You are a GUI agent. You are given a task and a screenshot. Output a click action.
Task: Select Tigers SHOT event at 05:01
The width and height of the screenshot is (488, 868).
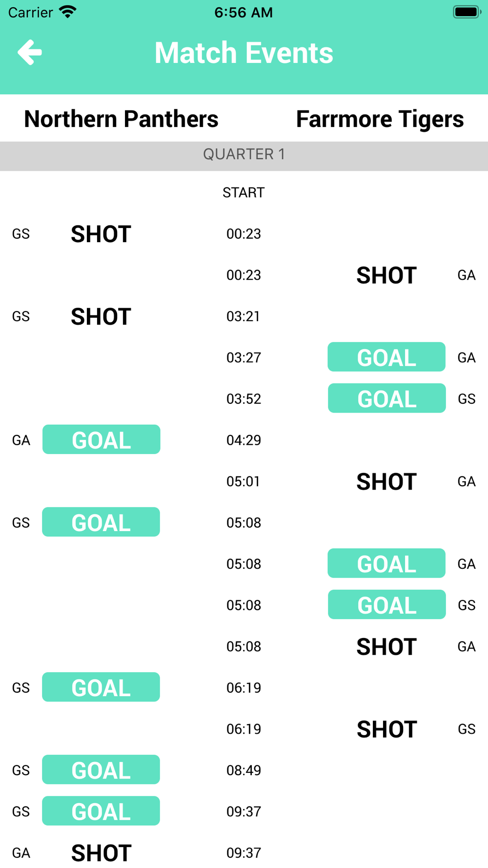click(x=386, y=481)
